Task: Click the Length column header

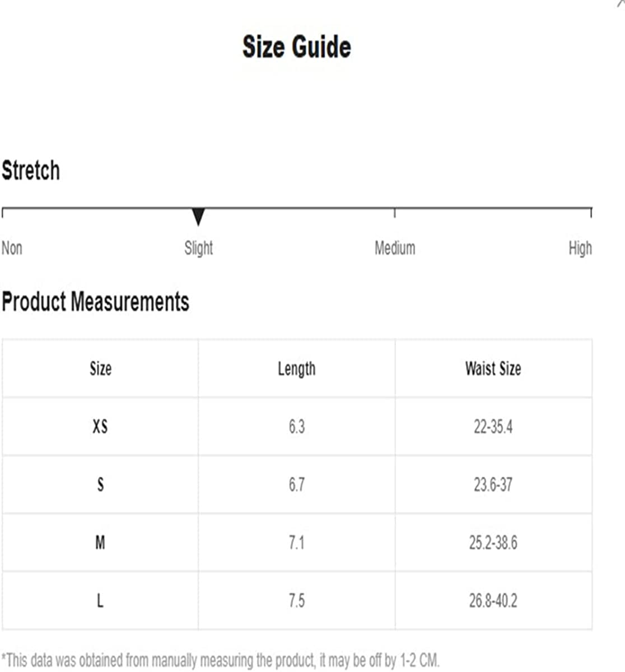Action: click(x=297, y=369)
